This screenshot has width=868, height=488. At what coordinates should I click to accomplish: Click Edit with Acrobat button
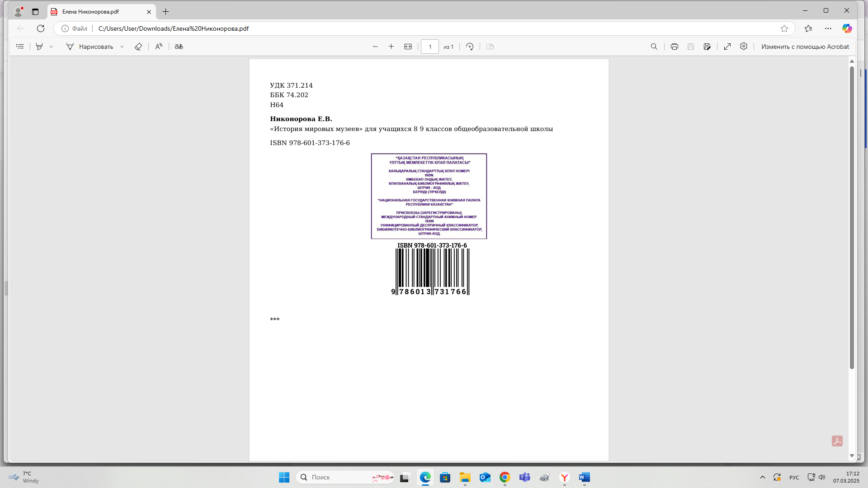(x=805, y=47)
